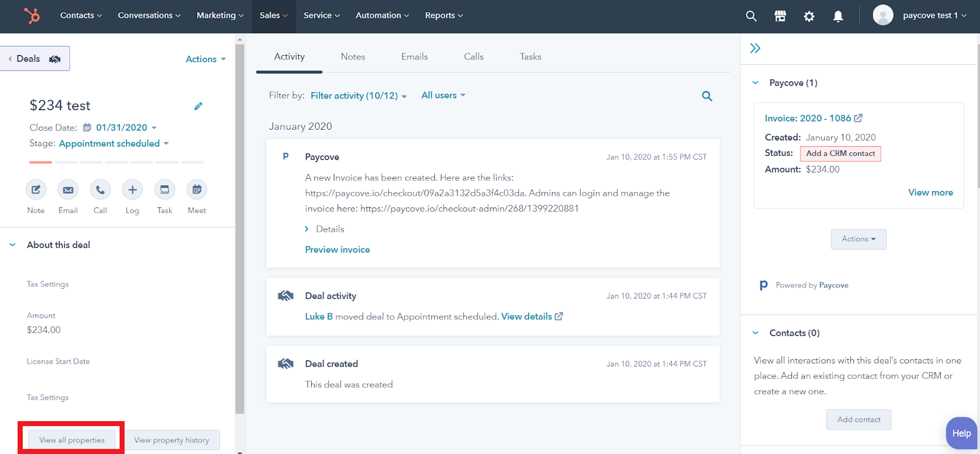Click the Close Date calendar icon
Image resolution: width=980 pixels, height=454 pixels.
pyautogui.click(x=87, y=128)
